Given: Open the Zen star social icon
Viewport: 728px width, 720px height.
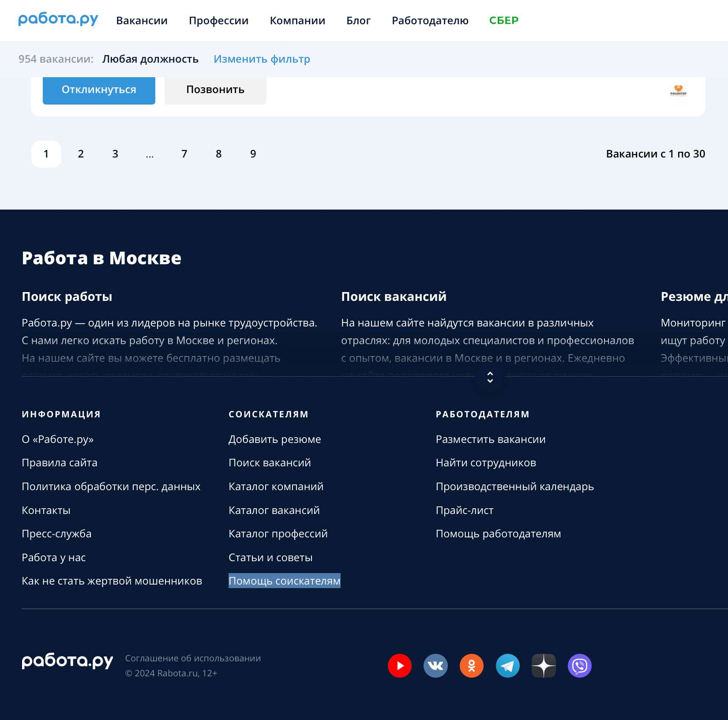Looking at the screenshot, I should (x=544, y=665).
